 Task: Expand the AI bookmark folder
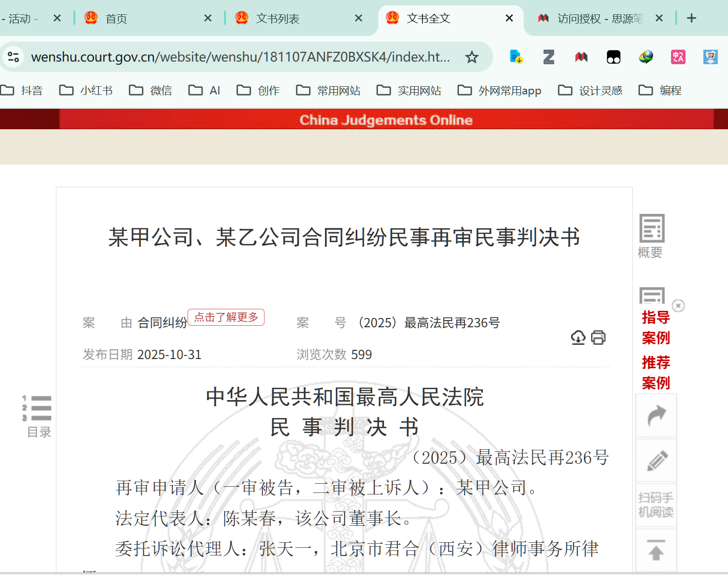[x=205, y=91]
